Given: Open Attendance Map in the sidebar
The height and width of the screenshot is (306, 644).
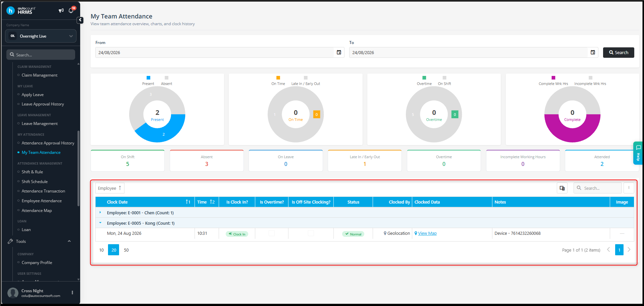Looking at the screenshot, I should tap(37, 211).
